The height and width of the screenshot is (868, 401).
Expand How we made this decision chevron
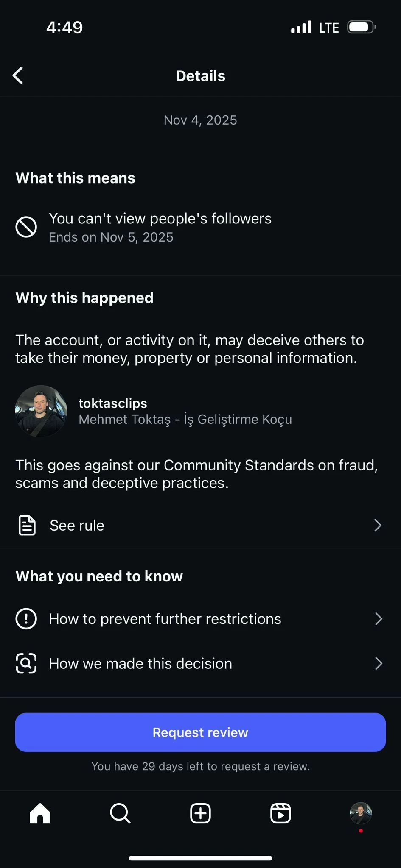click(x=379, y=663)
